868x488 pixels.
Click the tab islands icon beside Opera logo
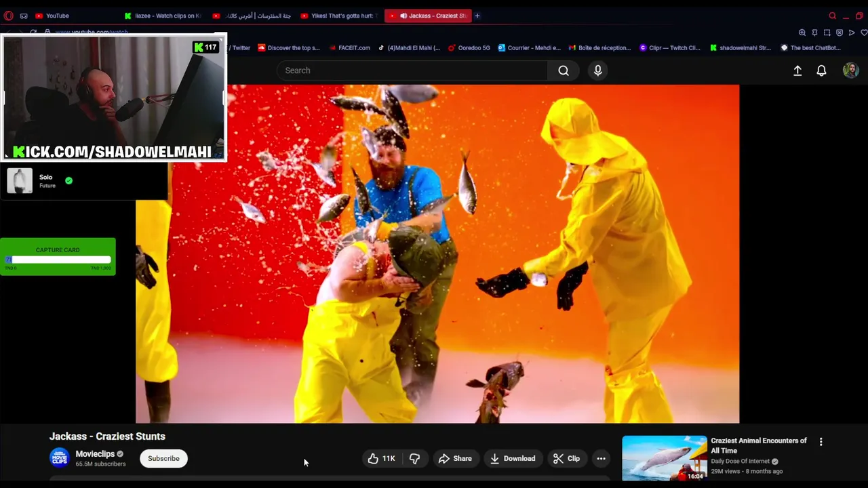(24, 16)
